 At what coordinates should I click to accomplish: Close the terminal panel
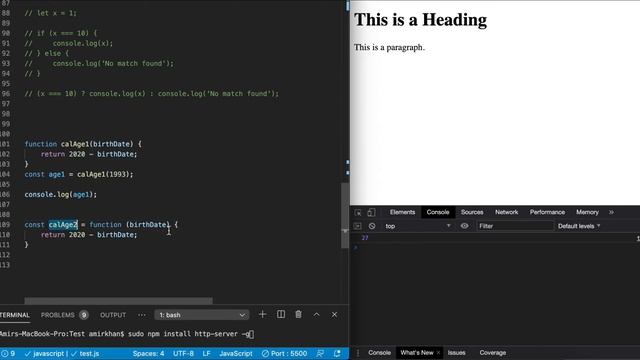coord(334,314)
